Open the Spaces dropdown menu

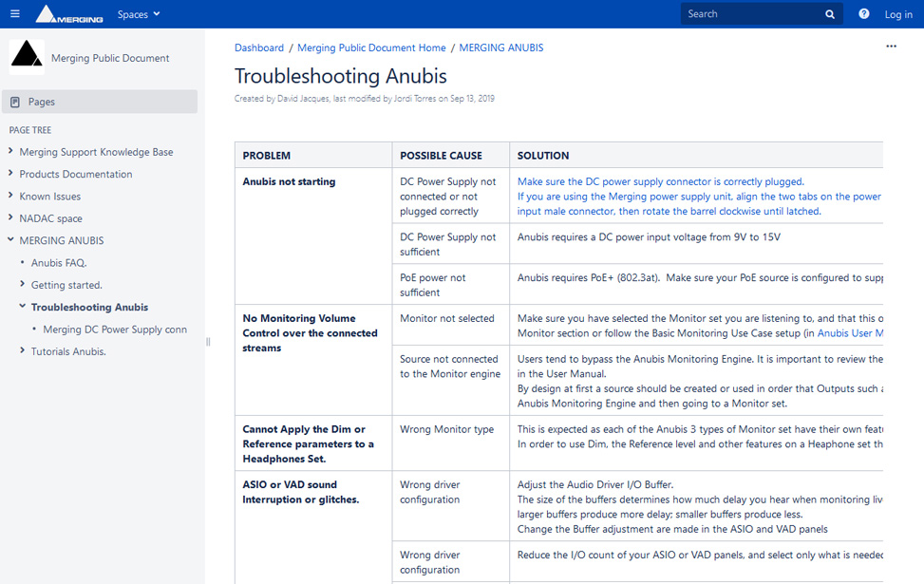[x=139, y=14]
